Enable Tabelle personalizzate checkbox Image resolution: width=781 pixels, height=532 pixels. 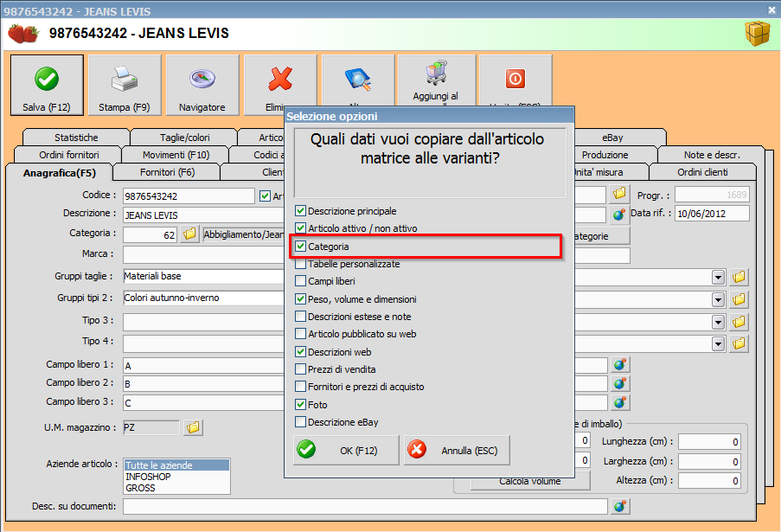pos(300,264)
